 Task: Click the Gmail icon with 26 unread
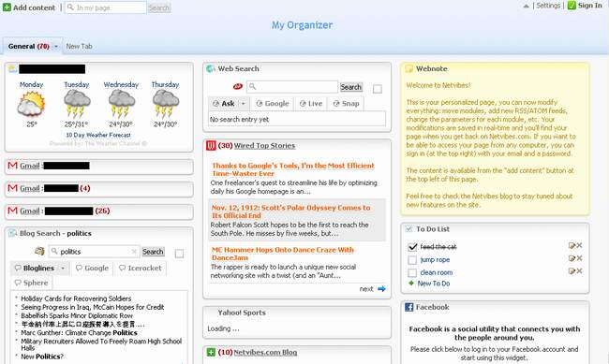coord(13,211)
